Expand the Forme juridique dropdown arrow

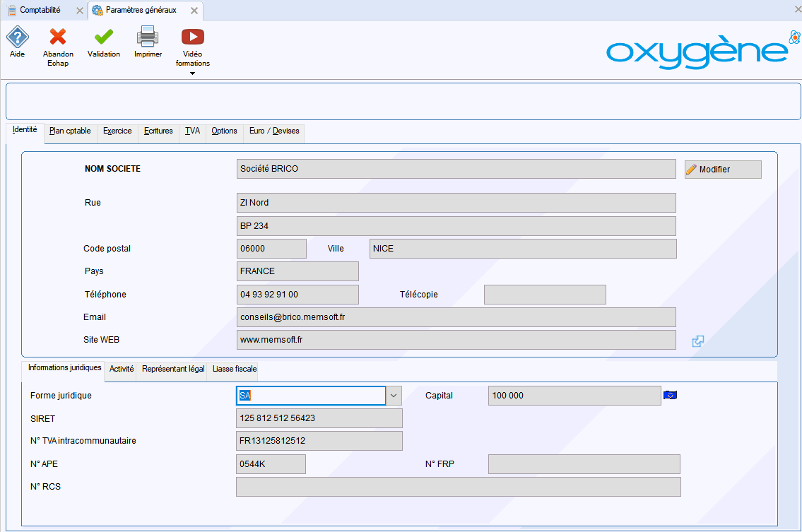pyautogui.click(x=394, y=396)
